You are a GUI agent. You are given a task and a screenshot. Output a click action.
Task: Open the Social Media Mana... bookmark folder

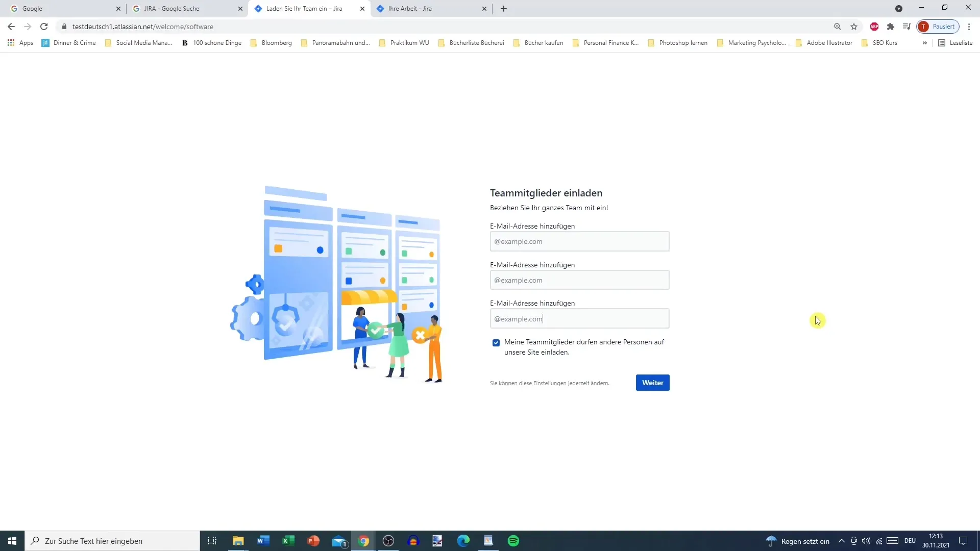point(138,43)
